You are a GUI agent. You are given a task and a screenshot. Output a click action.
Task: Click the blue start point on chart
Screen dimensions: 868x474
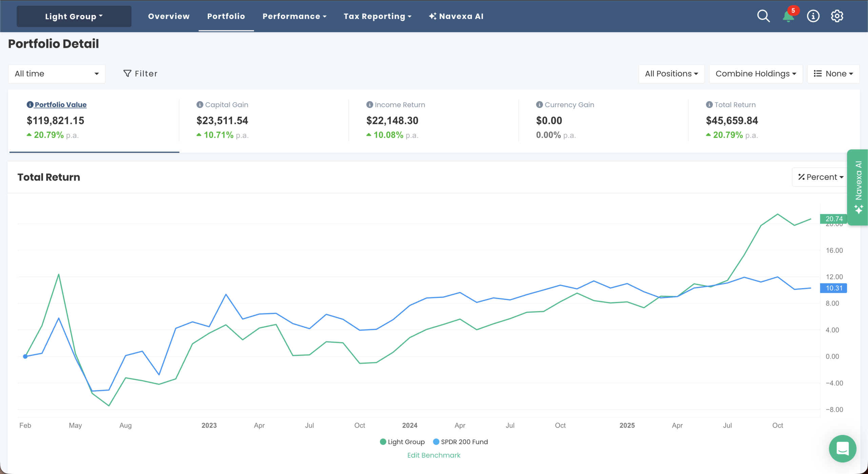tap(25, 356)
